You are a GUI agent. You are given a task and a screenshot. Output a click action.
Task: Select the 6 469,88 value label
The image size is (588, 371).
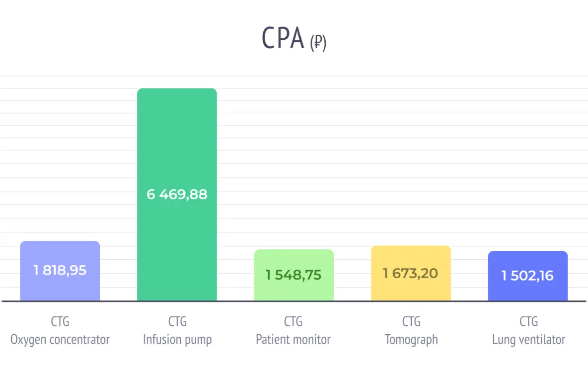click(x=177, y=194)
